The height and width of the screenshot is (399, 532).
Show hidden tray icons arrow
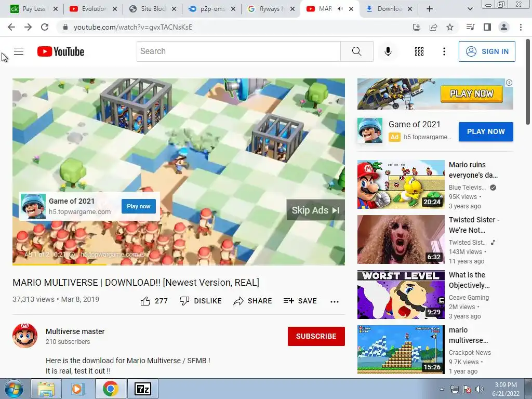click(x=442, y=389)
